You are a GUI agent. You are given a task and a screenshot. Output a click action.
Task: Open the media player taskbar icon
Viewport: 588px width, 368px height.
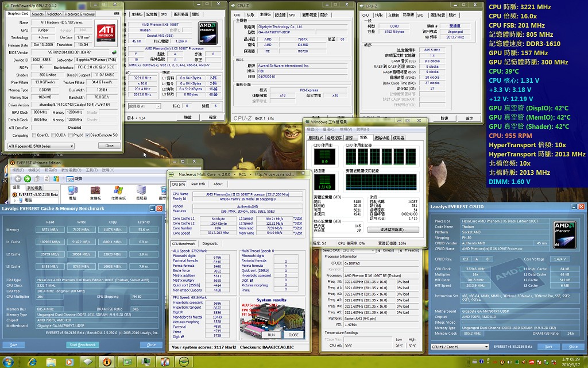69,362
